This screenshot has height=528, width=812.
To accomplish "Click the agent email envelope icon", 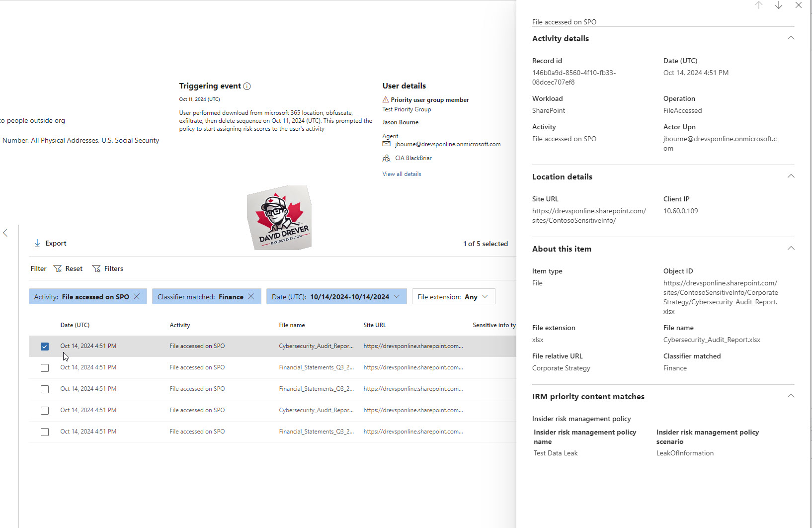I will tap(386, 144).
